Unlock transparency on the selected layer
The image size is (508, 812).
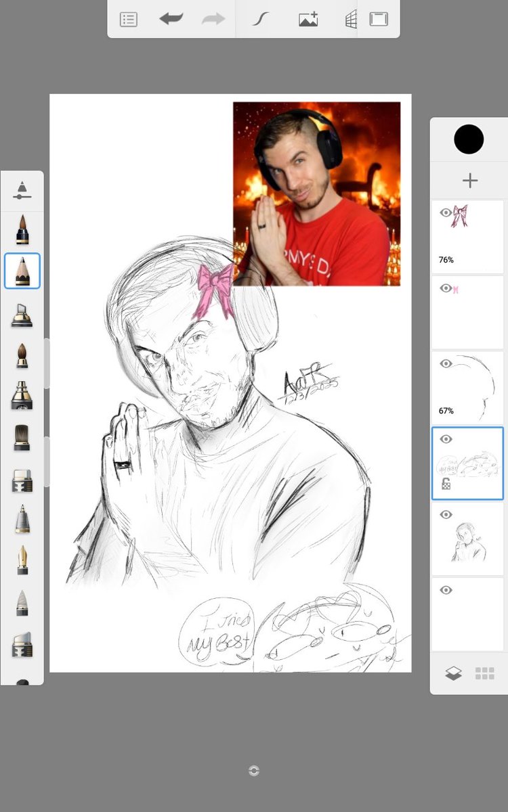447,484
